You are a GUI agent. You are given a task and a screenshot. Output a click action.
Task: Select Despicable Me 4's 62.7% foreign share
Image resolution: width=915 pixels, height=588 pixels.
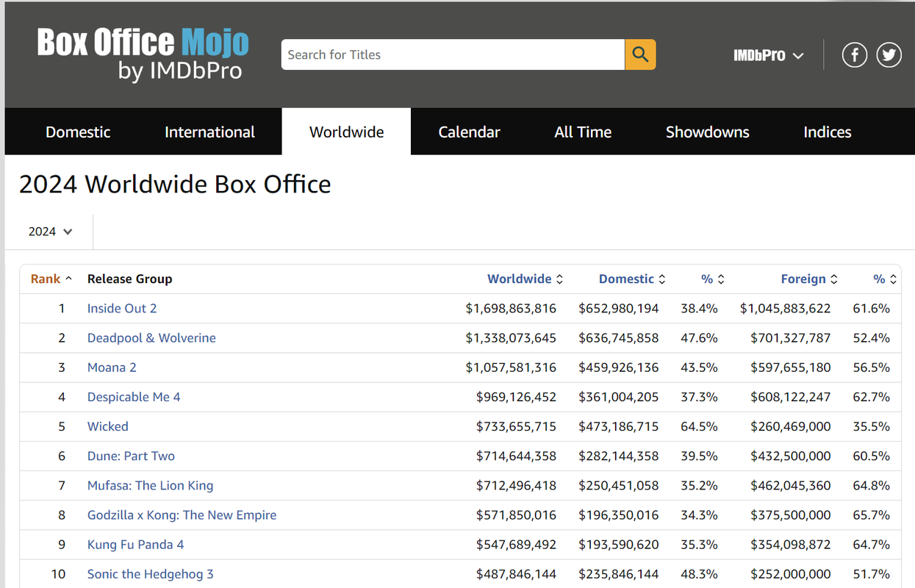point(872,397)
